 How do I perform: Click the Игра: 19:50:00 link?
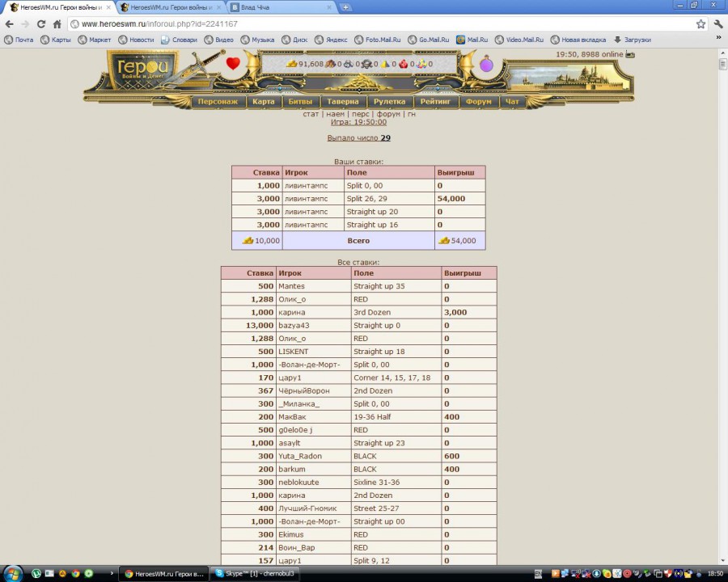(358, 122)
